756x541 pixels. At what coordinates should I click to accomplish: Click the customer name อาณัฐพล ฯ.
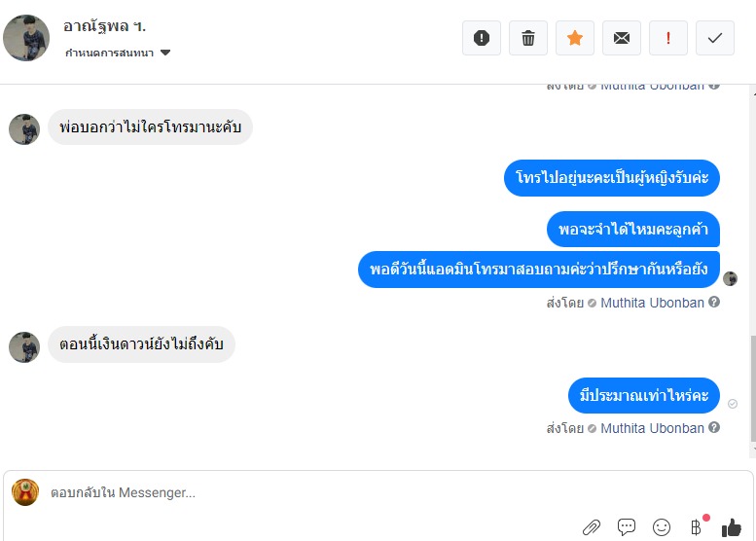click(x=104, y=26)
